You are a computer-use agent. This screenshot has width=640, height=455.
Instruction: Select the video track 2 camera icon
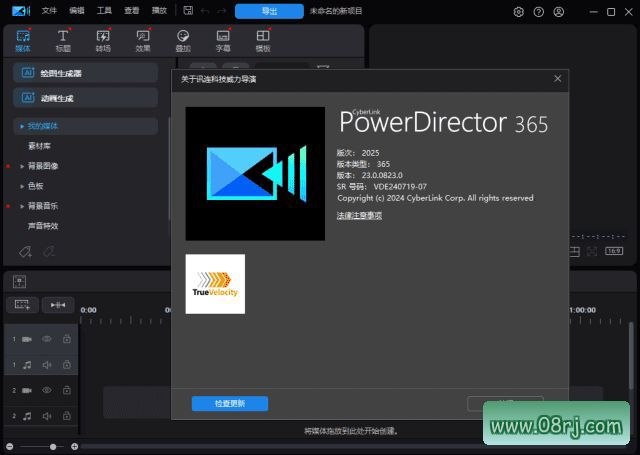coord(27,391)
